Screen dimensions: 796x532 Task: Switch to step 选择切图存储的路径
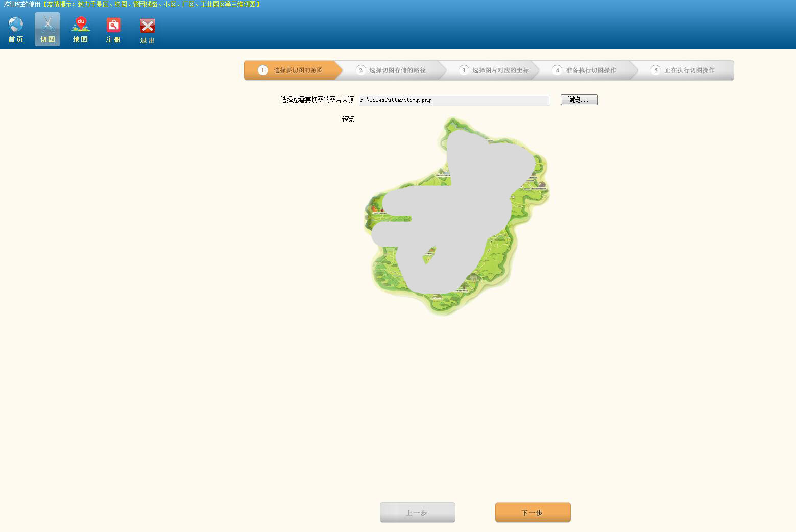coord(397,70)
